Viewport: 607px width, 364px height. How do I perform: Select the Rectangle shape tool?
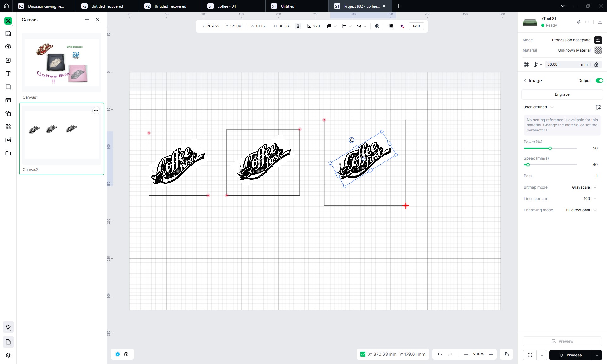(8, 87)
